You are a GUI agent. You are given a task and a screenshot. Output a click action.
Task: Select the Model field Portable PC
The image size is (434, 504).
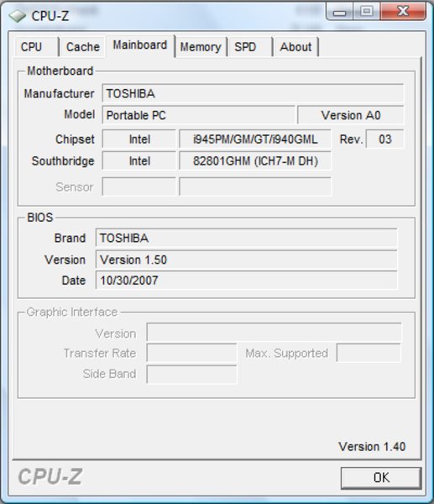click(198, 115)
